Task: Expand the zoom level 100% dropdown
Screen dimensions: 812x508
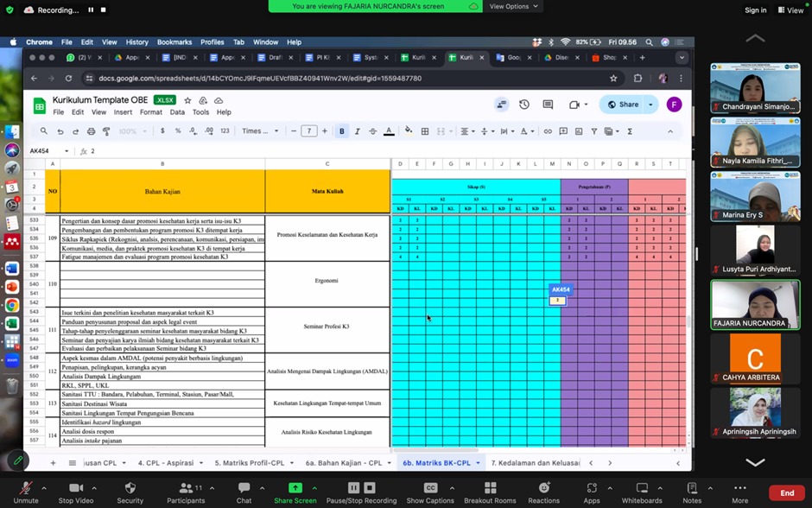Action: pyautogui.click(x=132, y=131)
